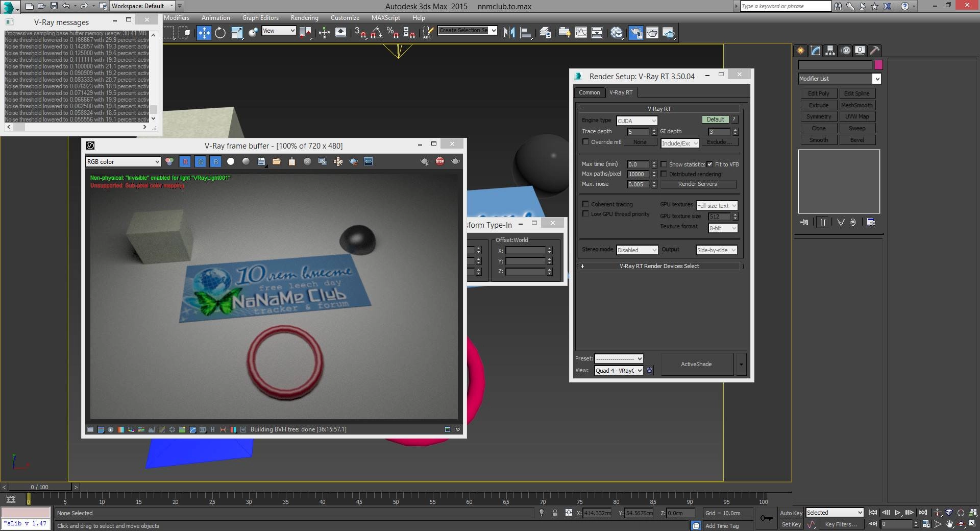Open the Curve Editor icon
Image resolution: width=980 pixels, height=531 pixels.
pyautogui.click(x=581, y=33)
